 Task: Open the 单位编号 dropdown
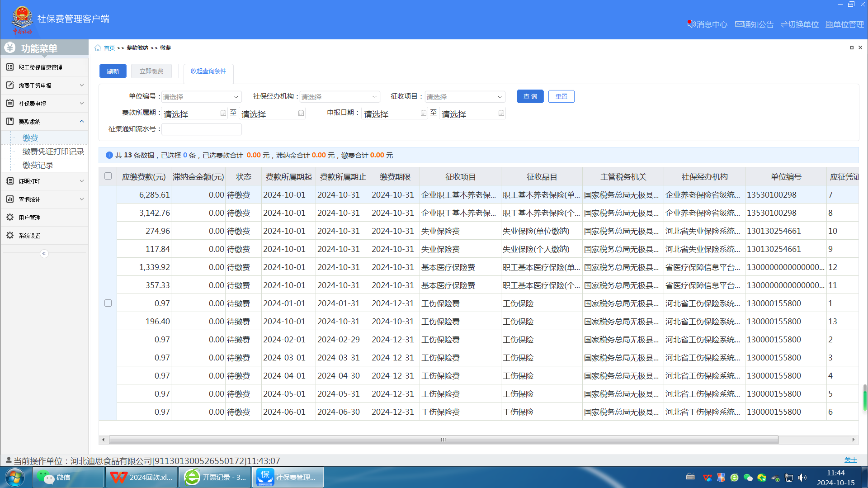point(202,97)
